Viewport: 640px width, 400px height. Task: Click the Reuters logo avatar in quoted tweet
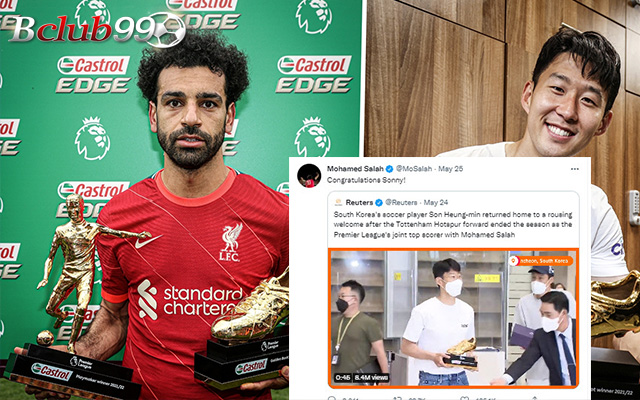tap(338, 202)
